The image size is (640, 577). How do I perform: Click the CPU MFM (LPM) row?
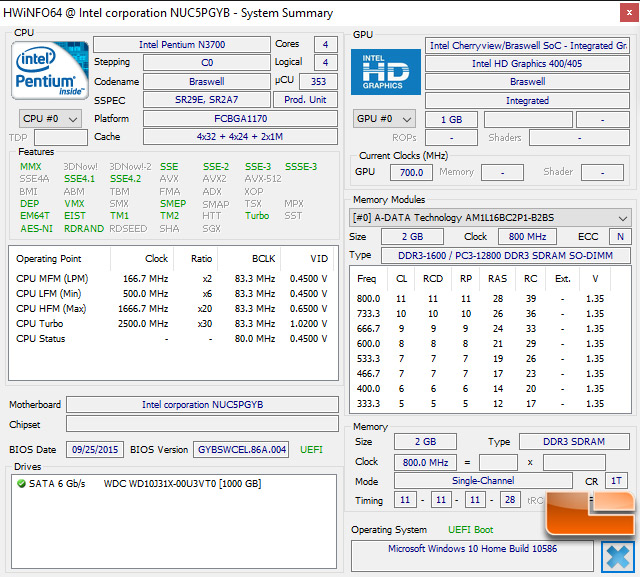point(172,279)
